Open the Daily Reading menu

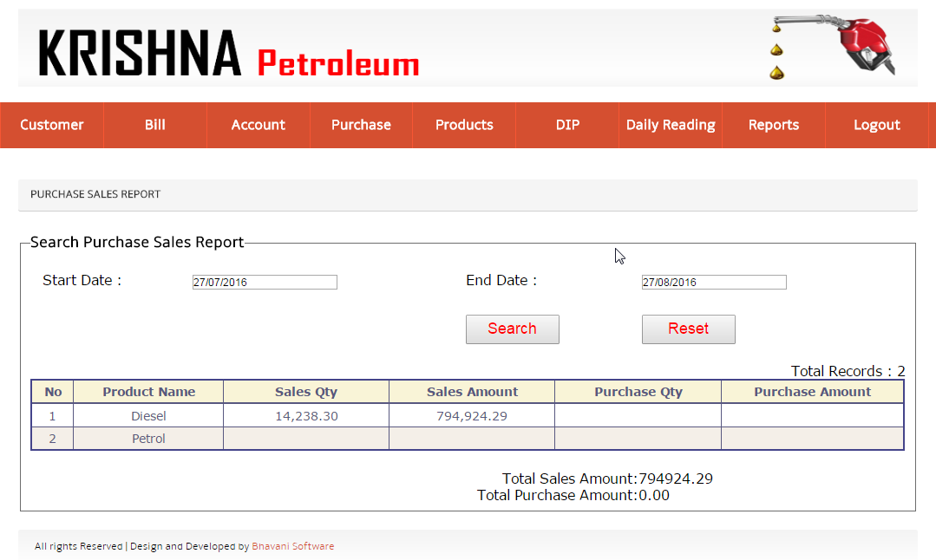pos(671,125)
